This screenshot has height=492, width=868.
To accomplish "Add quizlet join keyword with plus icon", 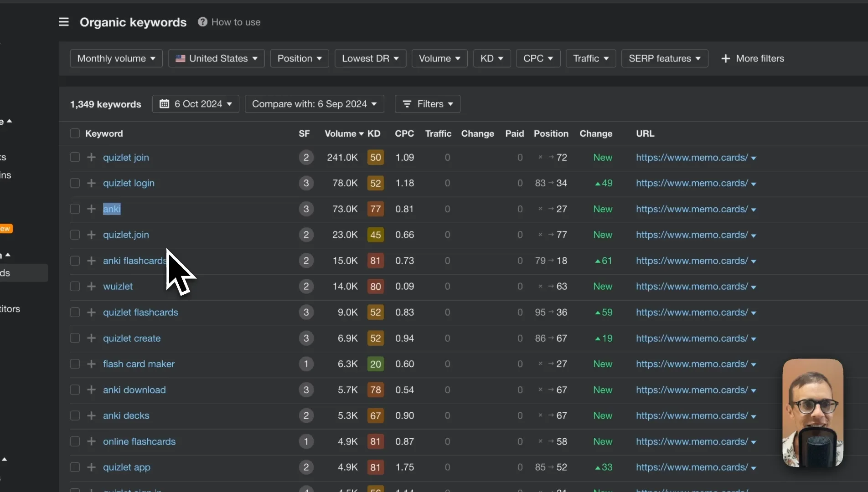I will tap(91, 157).
